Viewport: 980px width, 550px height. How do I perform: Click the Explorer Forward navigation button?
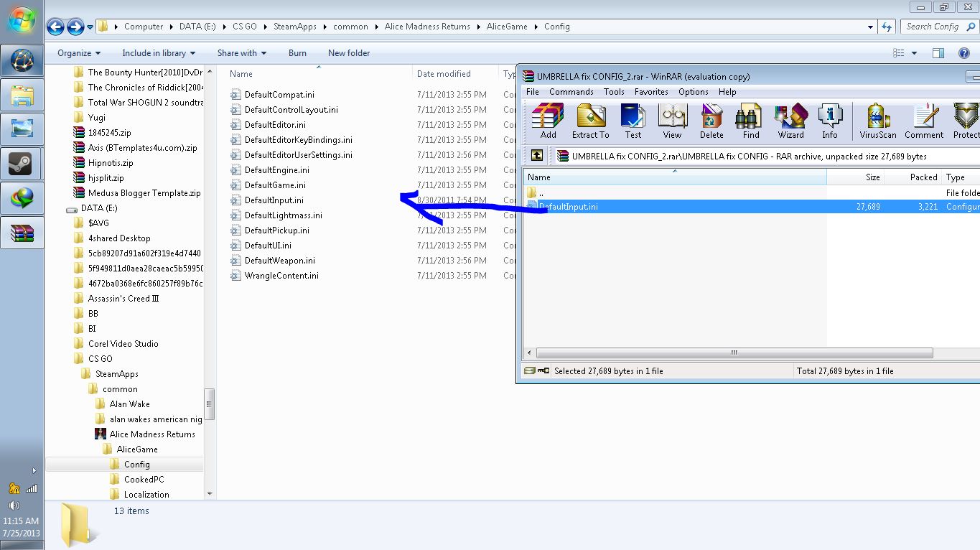75,27
